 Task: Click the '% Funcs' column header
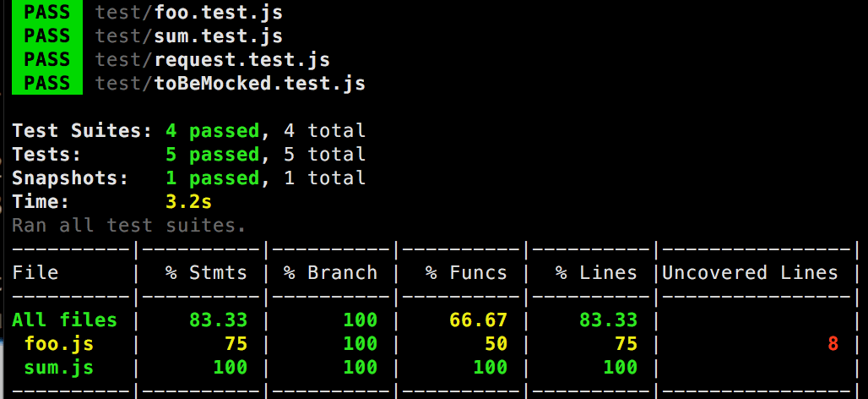point(466,273)
